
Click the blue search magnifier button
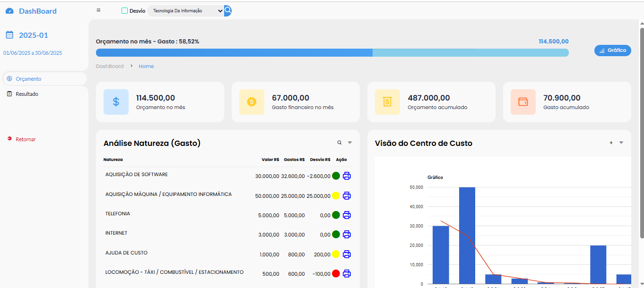[227, 10]
